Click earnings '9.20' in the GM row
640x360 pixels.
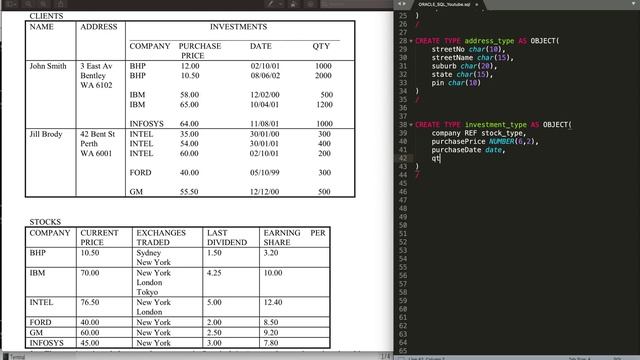(271, 333)
